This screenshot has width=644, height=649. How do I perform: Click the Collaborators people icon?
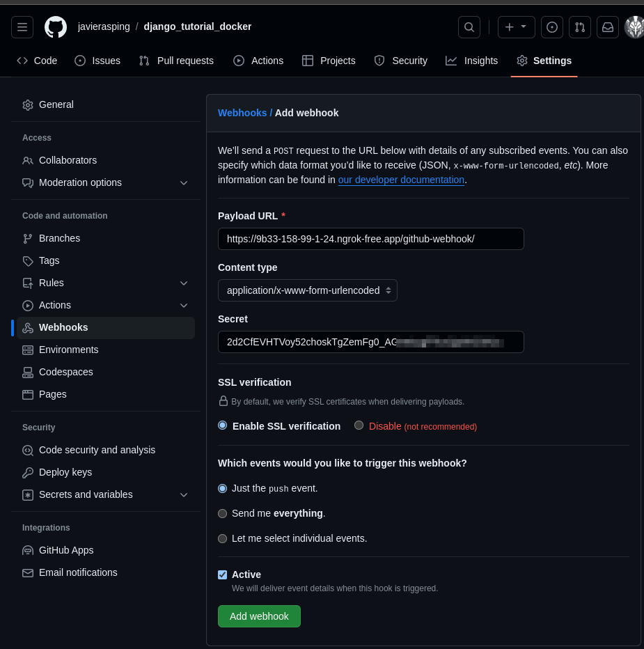pyautogui.click(x=28, y=161)
